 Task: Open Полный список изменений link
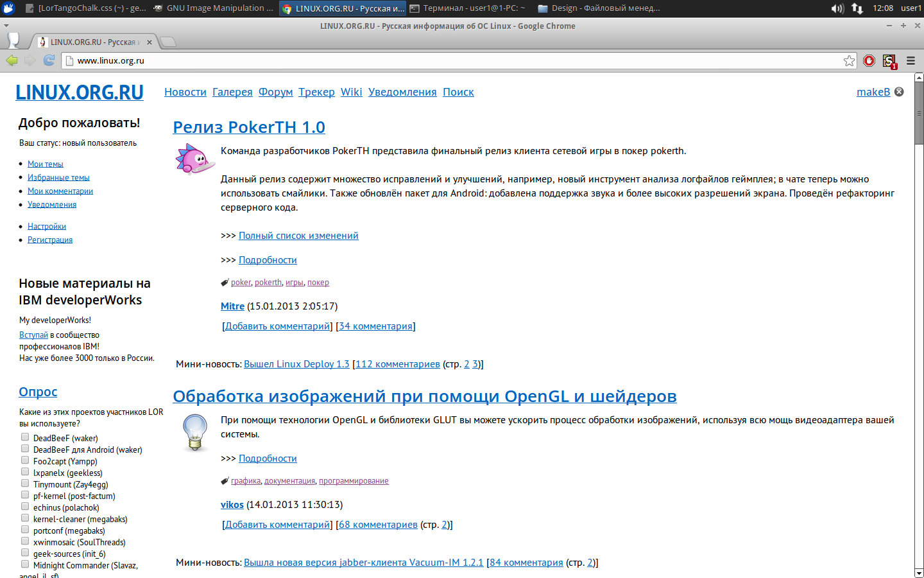tap(298, 236)
